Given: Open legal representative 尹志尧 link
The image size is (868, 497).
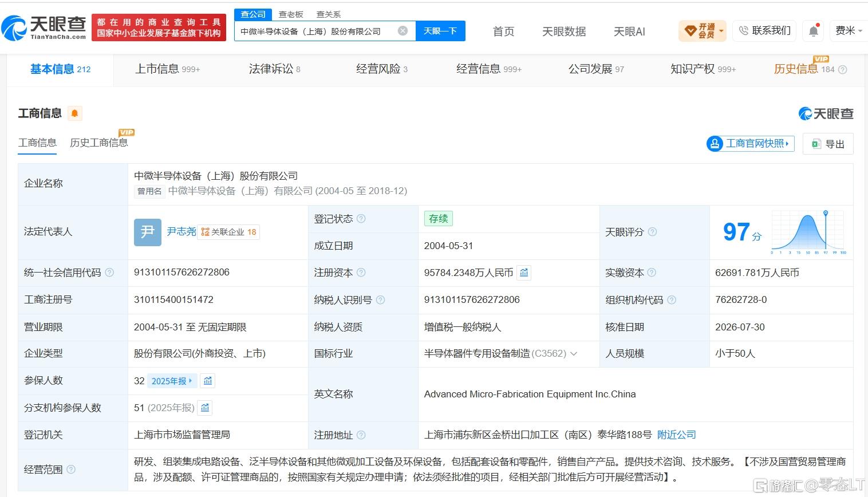Looking at the screenshot, I should click(x=181, y=231).
